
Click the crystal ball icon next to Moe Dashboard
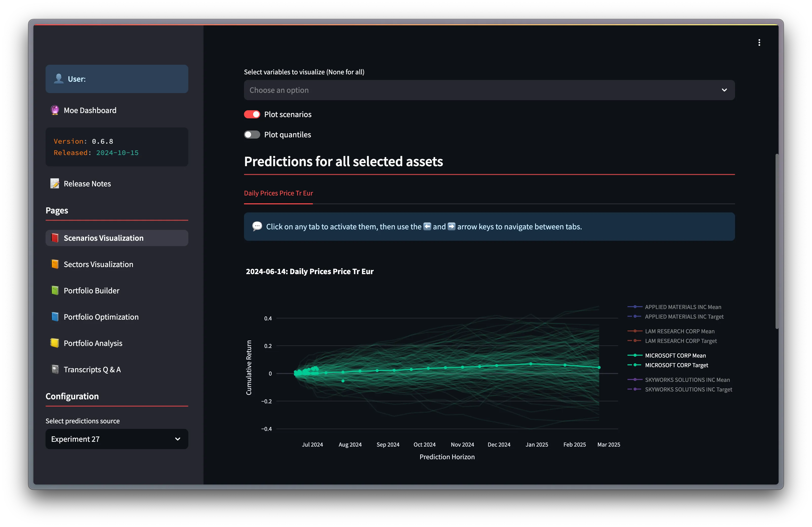click(x=55, y=110)
